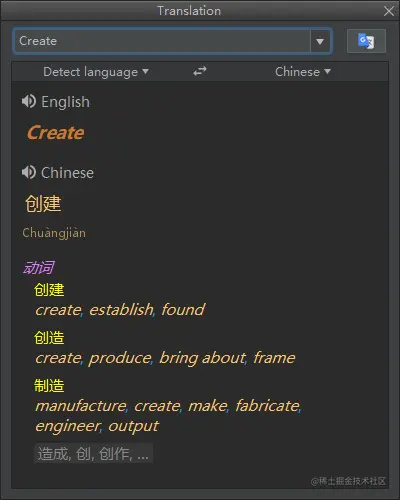Click the Translation title bar text
400x500 pixels.
pos(189,11)
